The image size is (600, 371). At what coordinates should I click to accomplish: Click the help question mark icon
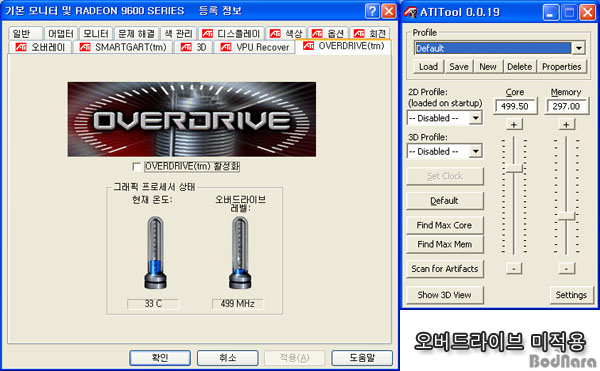point(372,11)
